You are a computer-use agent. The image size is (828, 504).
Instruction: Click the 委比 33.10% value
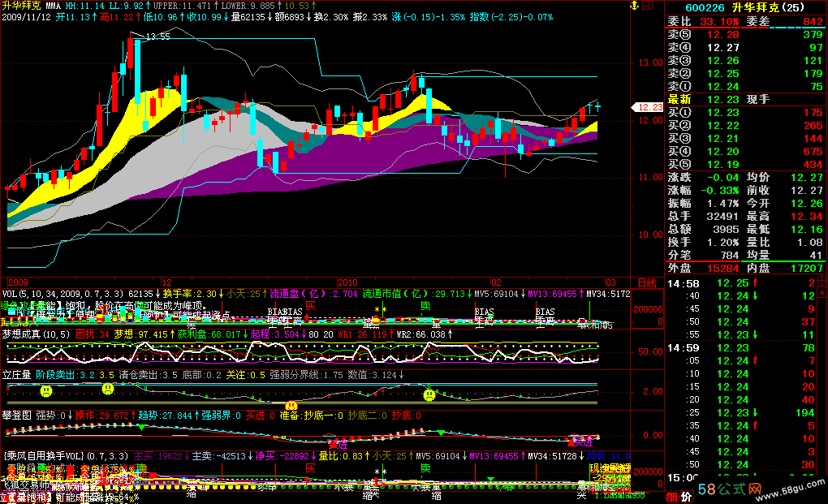click(719, 22)
